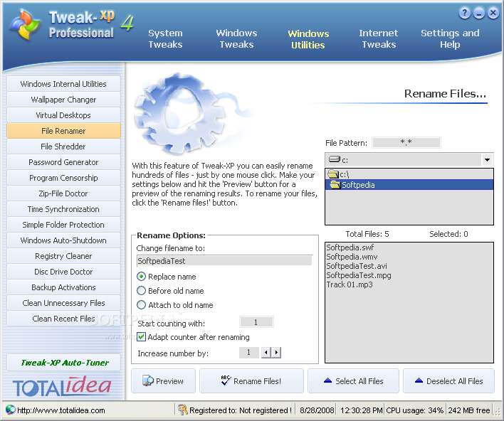Click the CPU usage status entry
The height and width of the screenshot is (421, 504).
tap(414, 410)
